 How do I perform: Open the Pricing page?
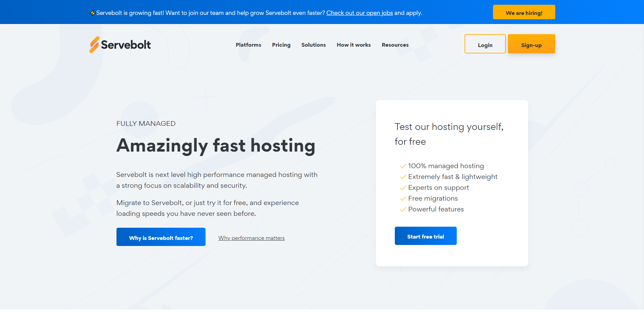[281, 45]
